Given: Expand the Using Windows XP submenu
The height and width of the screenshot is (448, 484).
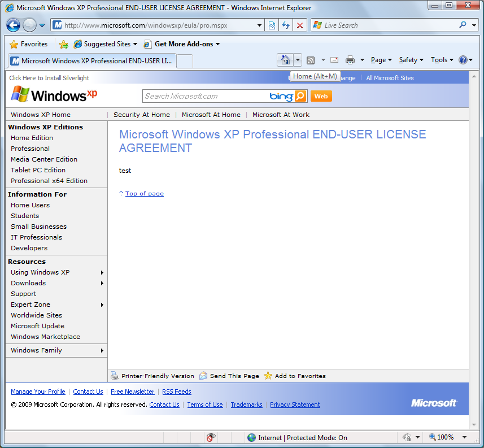Looking at the screenshot, I should (102, 272).
